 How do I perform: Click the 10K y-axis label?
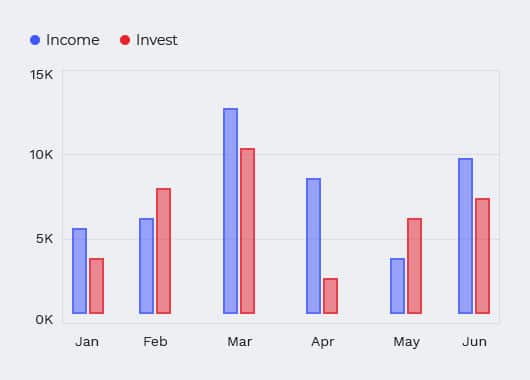pyautogui.click(x=42, y=155)
